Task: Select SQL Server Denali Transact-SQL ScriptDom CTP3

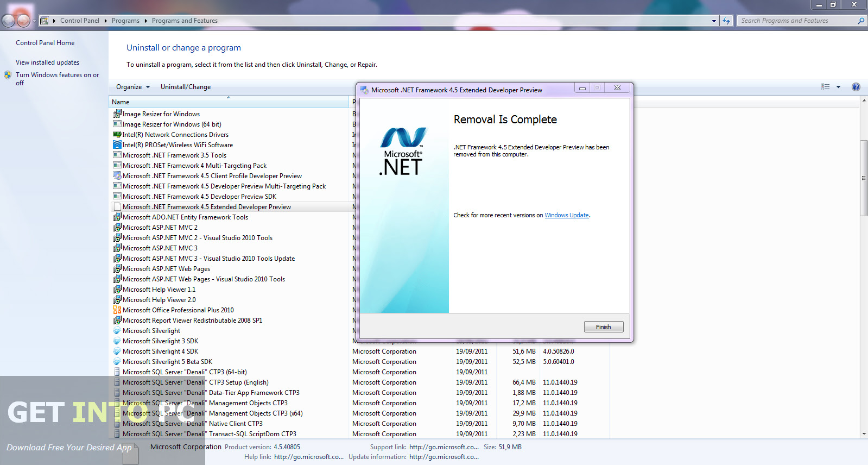Action: (x=209, y=434)
